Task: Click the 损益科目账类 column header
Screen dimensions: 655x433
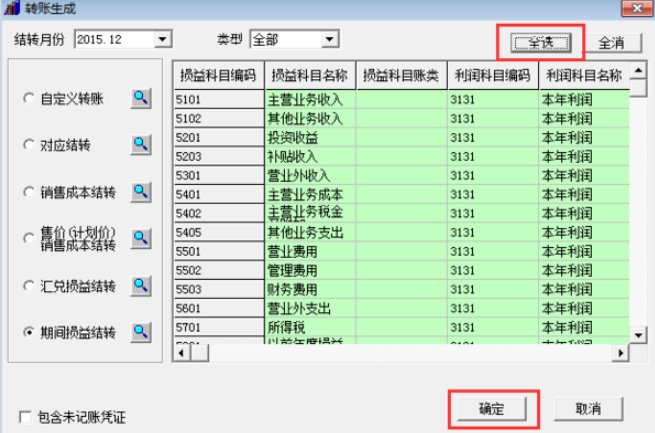Action: coord(401,76)
